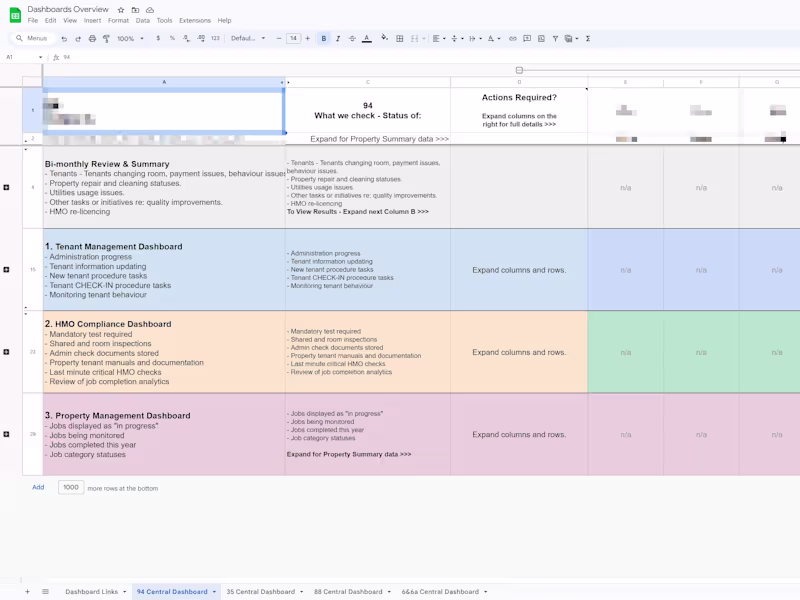Format selection as percent
Image resolution: width=800 pixels, height=600 pixels.
(173, 38)
